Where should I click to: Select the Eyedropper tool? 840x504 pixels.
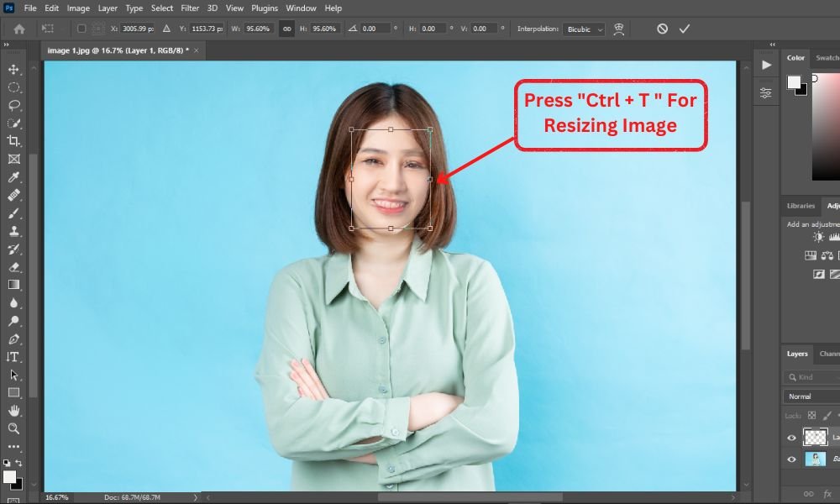click(14, 177)
